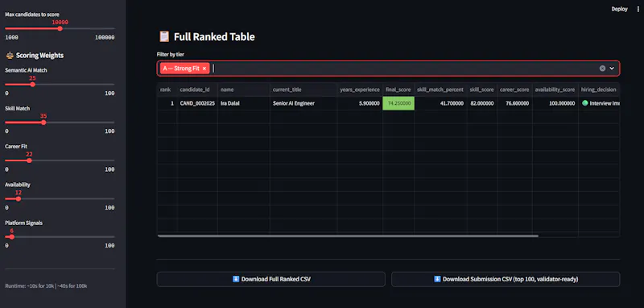Select the CAND_0002025 cell
Screen dimensions: 644x308
coord(197,104)
